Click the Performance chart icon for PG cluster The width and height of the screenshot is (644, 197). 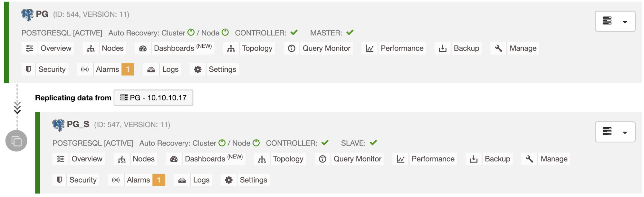370,48
